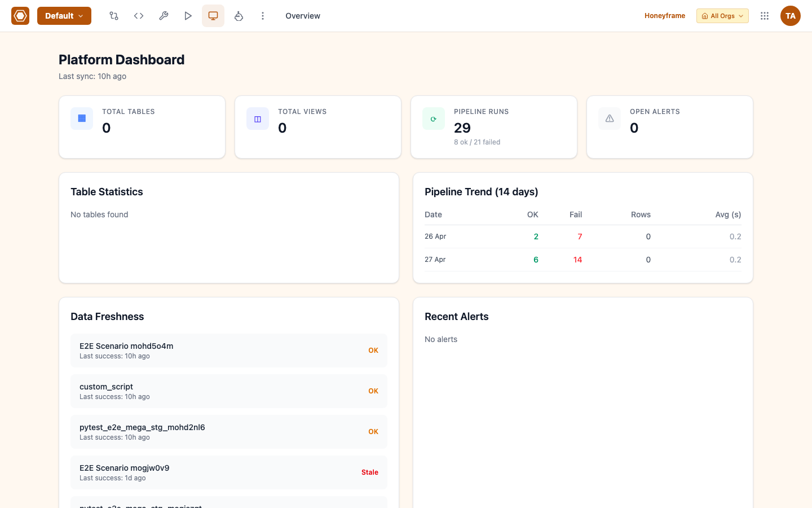Open the vertical three-dot more menu

263,16
